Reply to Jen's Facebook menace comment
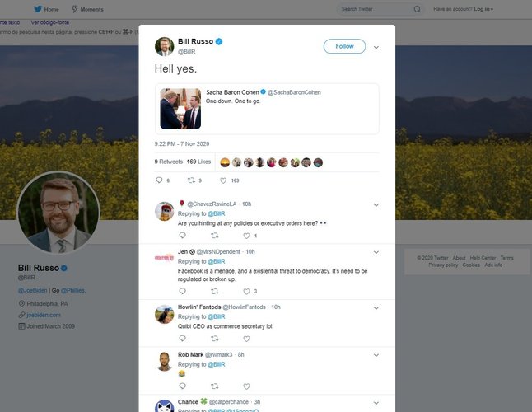532x412 pixels. [x=182, y=291]
